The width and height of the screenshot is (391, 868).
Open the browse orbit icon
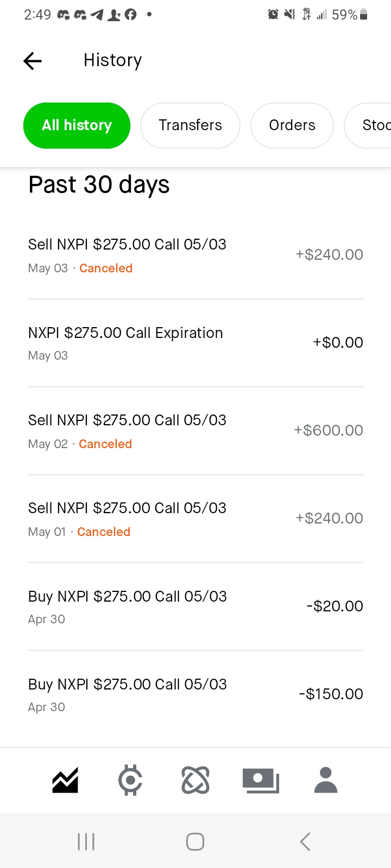[195, 781]
